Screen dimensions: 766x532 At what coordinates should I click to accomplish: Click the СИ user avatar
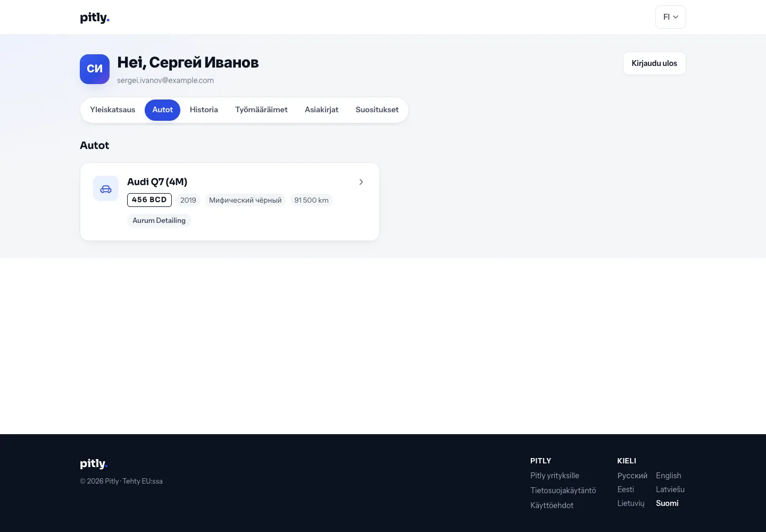click(x=95, y=69)
